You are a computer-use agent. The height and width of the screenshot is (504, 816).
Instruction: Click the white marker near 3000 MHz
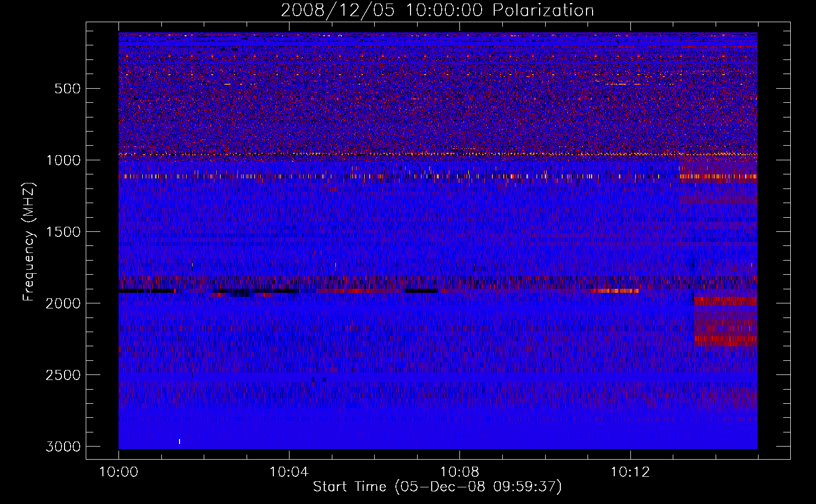coord(180,442)
